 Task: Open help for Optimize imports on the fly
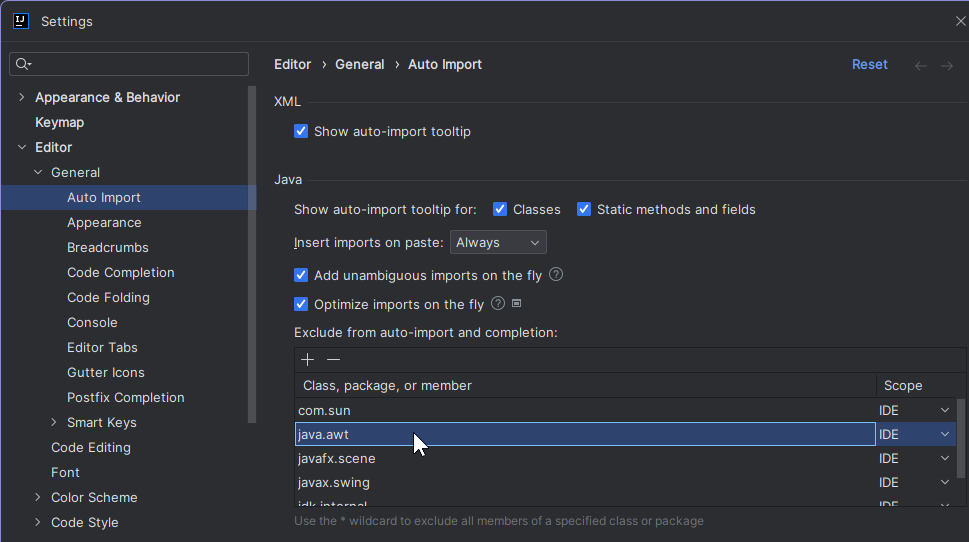[497, 303]
